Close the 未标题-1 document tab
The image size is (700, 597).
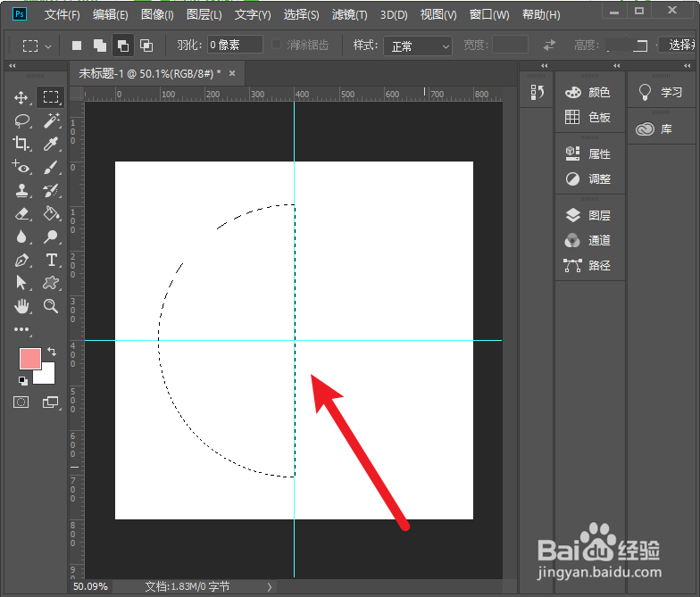[x=232, y=73]
